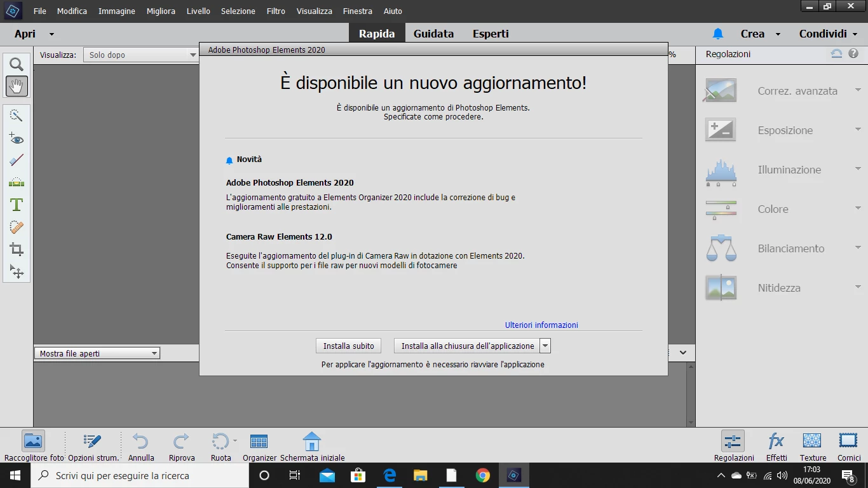Open the Organizer
Screen dimensions: 868x488
tap(259, 446)
